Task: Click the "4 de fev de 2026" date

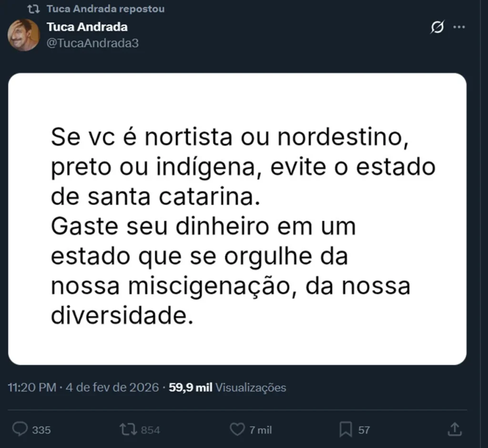Action: tap(112, 388)
